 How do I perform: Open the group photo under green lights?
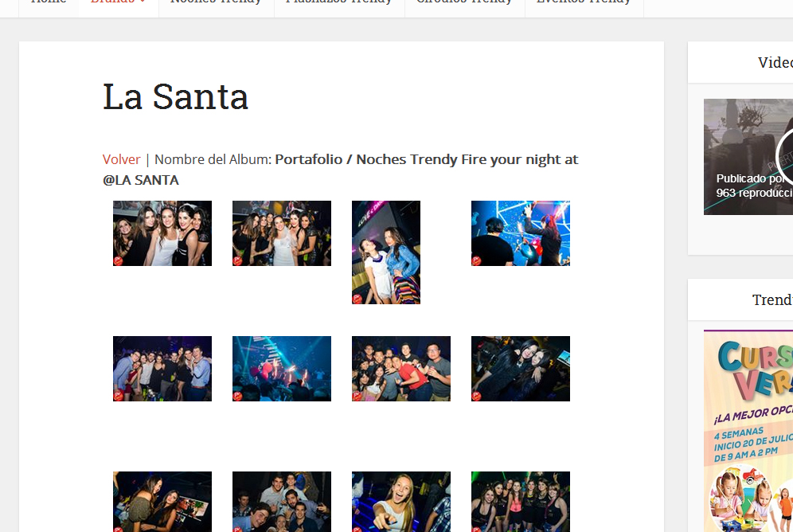click(x=521, y=502)
